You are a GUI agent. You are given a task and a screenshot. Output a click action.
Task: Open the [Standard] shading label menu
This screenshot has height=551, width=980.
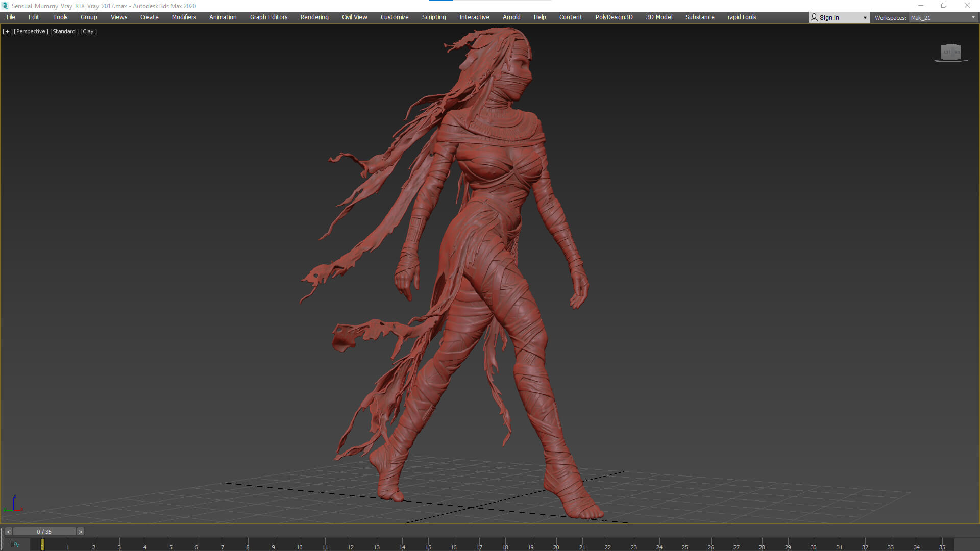point(64,31)
